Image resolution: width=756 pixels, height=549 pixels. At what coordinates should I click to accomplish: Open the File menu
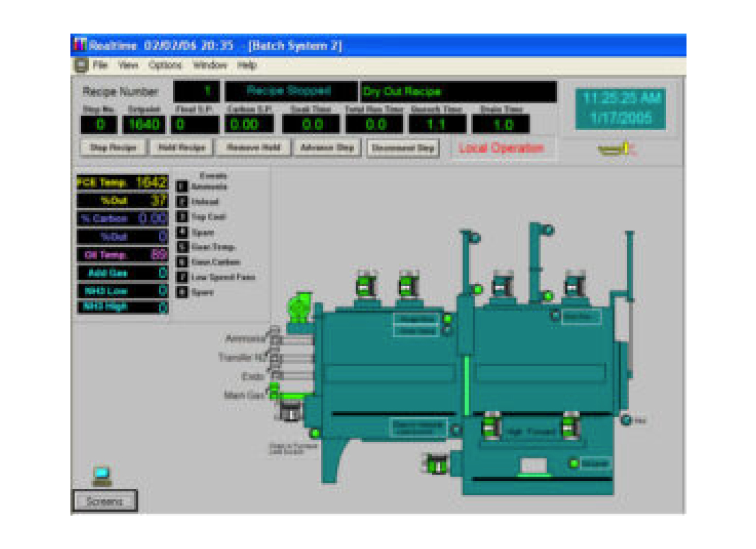tap(100, 65)
